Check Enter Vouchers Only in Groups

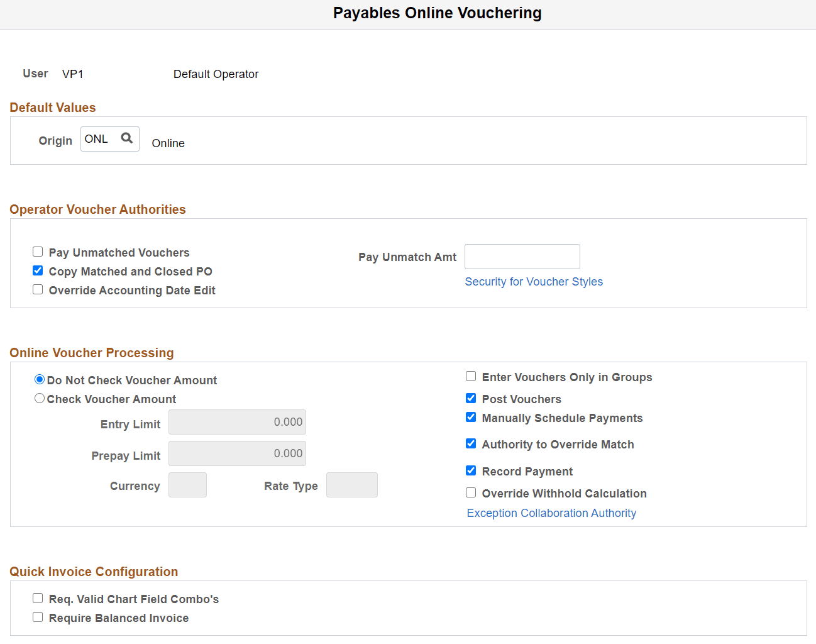tap(471, 375)
